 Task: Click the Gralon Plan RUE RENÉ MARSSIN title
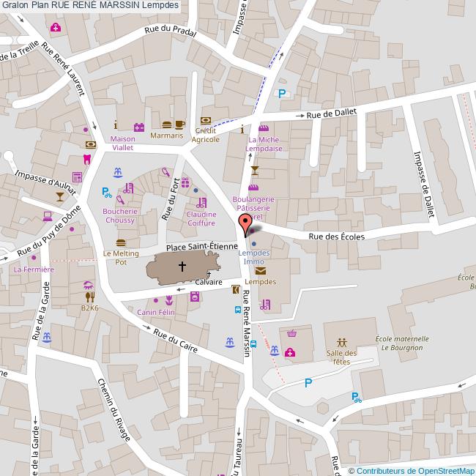click(89, 6)
